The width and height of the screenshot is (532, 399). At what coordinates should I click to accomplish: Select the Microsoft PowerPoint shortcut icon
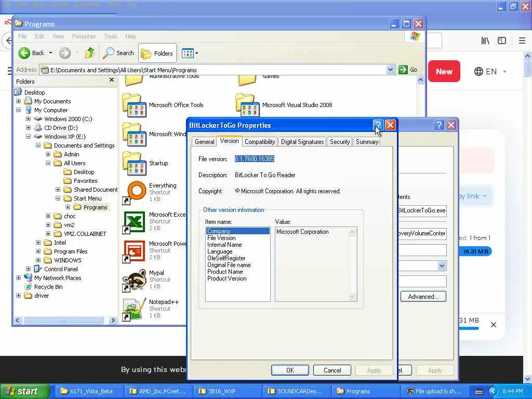pyautogui.click(x=135, y=251)
